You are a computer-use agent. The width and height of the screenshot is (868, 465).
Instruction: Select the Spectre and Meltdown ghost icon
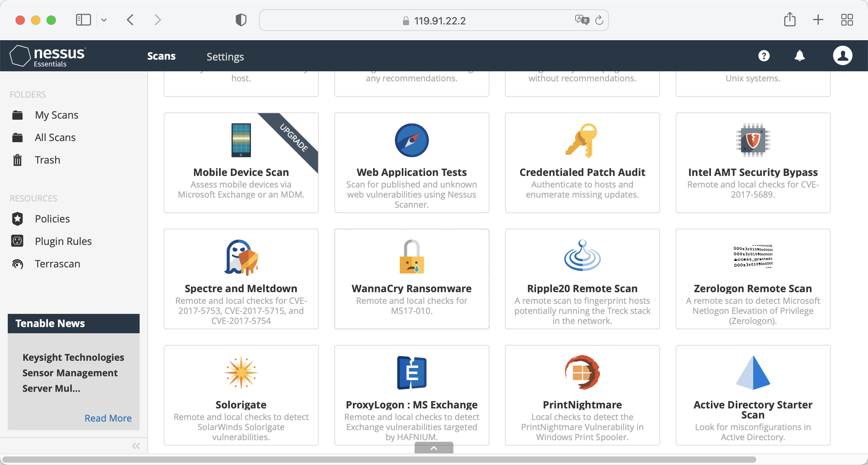coord(241,257)
